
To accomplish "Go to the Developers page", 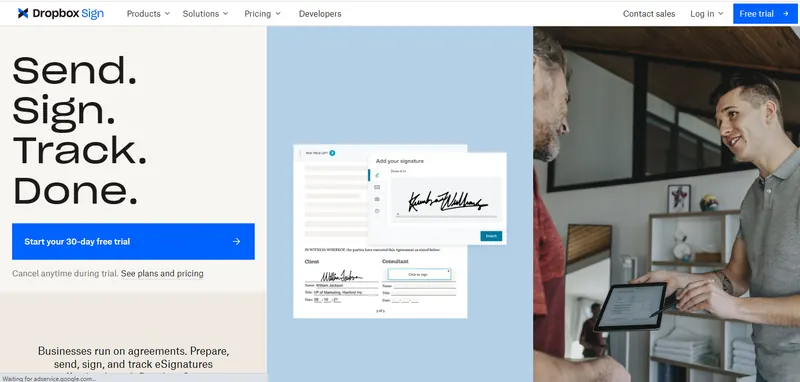I will (x=320, y=14).
